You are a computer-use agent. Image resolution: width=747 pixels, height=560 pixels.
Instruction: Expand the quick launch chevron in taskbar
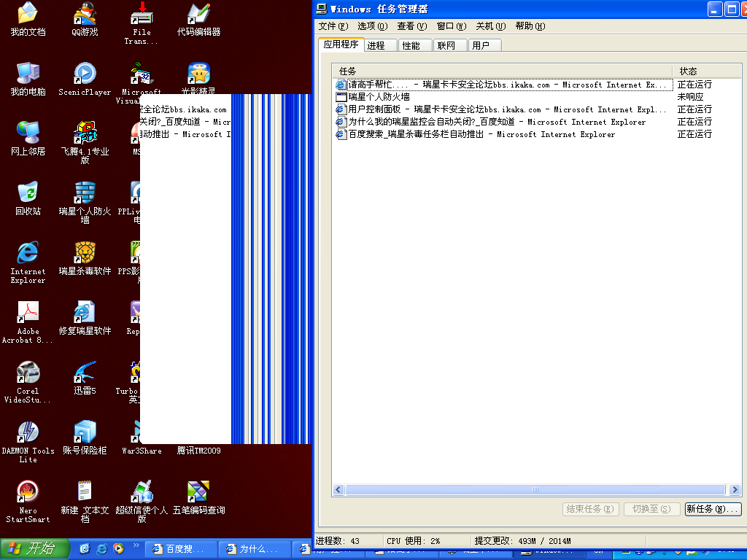coord(136,545)
